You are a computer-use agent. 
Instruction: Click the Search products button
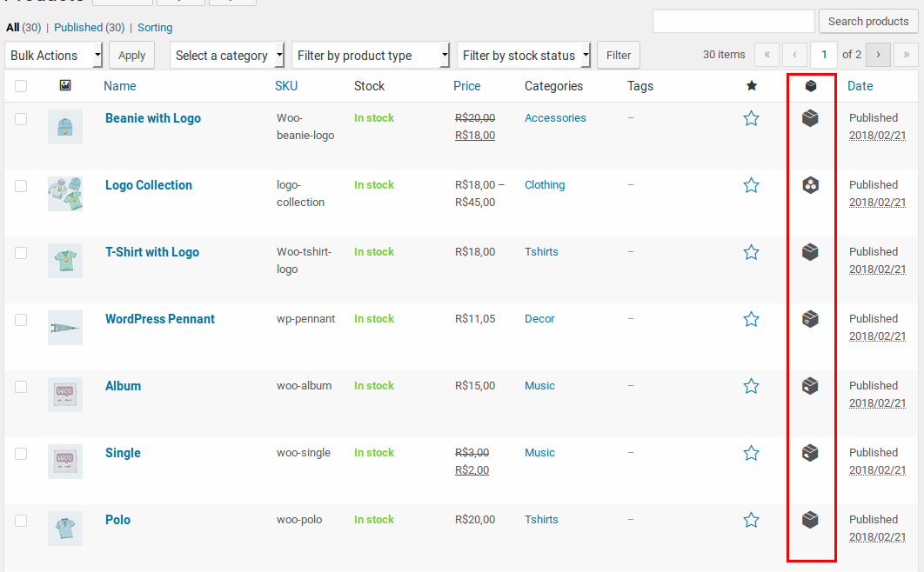tap(868, 21)
